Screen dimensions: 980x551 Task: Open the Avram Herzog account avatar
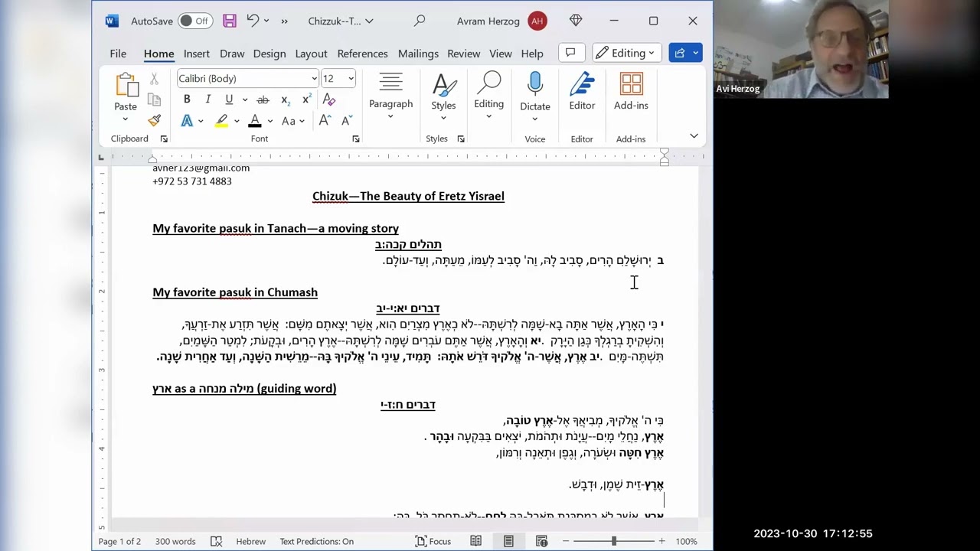(x=537, y=21)
